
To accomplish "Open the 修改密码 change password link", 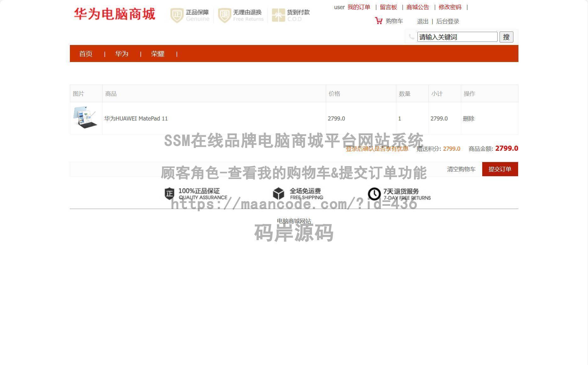I will pyautogui.click(x=450, y=7).
